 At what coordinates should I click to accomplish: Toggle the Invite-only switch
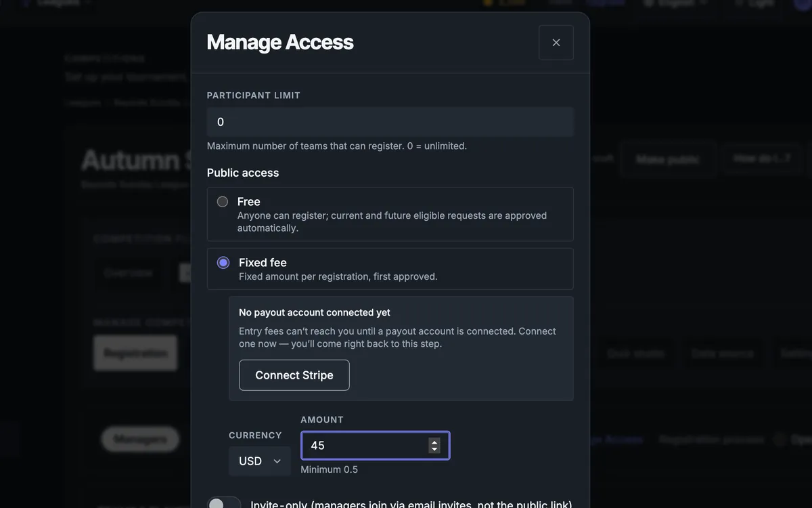coord(224,505)
